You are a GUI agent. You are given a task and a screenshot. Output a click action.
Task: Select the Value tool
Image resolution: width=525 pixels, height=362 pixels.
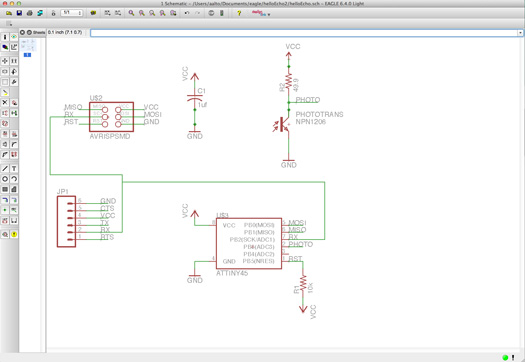(14, 134)
